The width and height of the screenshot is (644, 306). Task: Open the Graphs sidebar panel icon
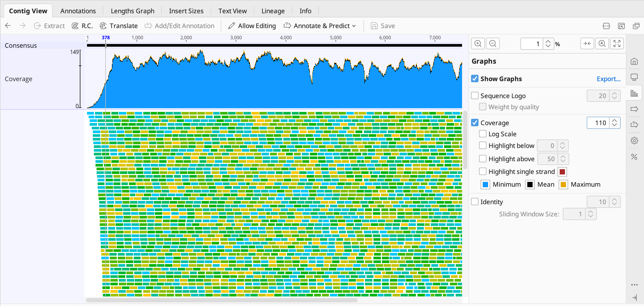(634, 93)
